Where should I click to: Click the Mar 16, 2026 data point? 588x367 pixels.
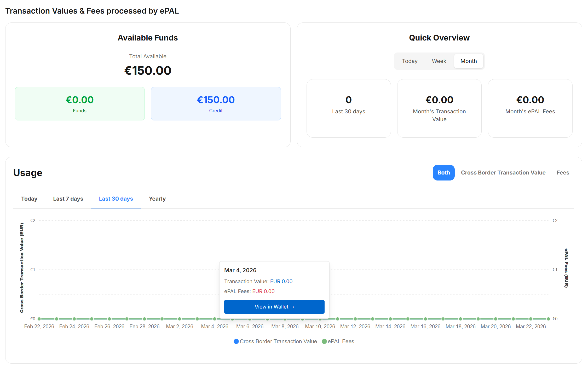point(425,319)
